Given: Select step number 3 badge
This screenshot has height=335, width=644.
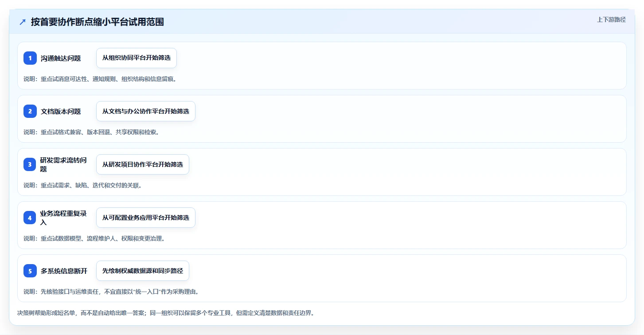Looking at the screenshot, I should tap(30, 164).
